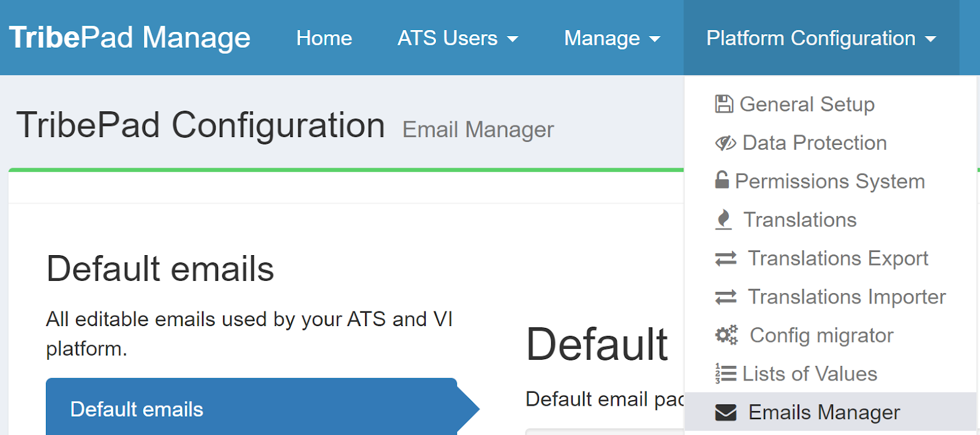Click the 'TribePad Configuration' page title
Image resolution: width=980 pixels, height=435 pixels.
pyautogui.click(x=201, y=125)
